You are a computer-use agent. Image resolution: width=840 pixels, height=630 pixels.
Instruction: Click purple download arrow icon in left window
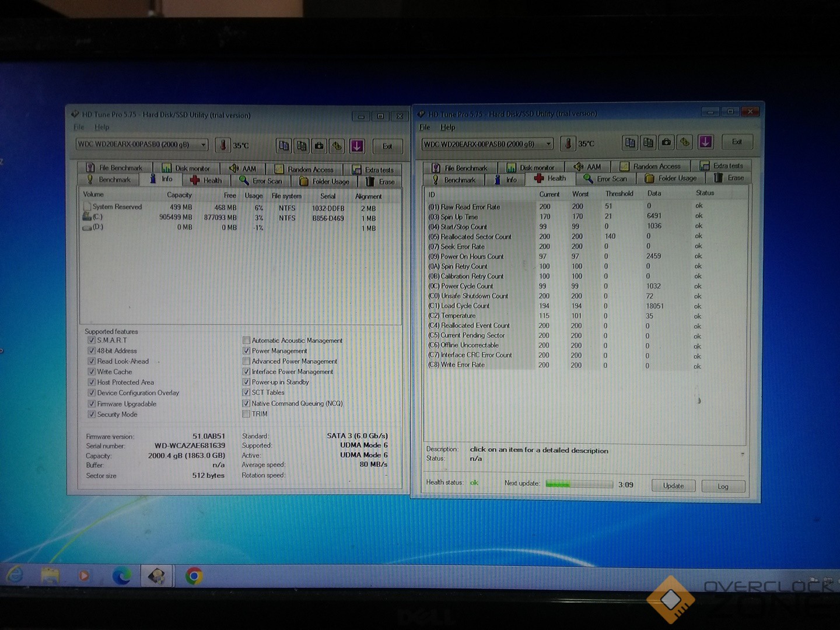point(357,146)
